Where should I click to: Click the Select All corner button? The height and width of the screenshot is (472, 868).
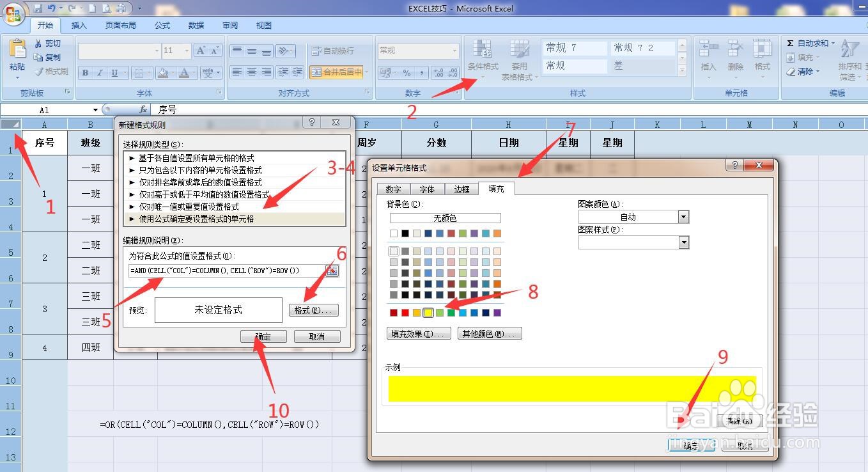[x=11, y=124]
